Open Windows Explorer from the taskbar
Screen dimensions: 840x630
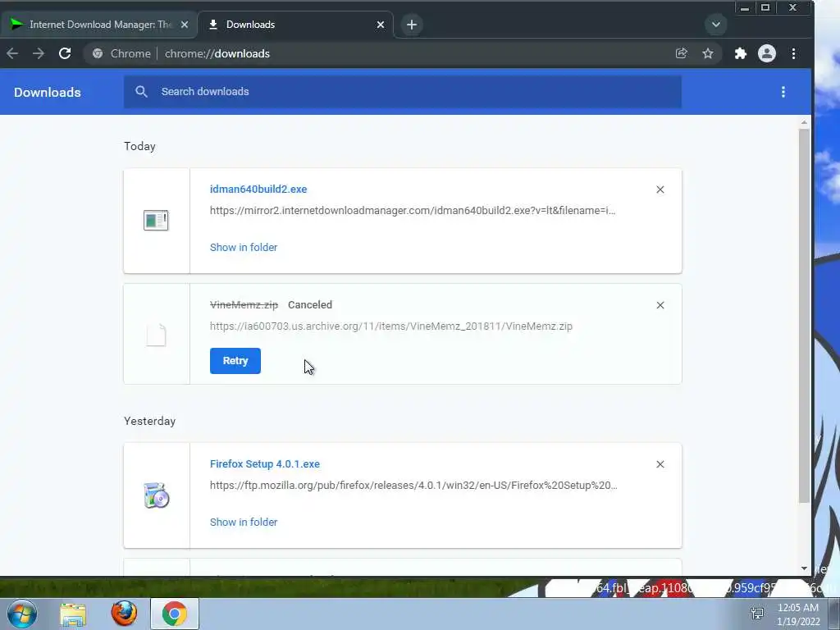pos(73,614)
